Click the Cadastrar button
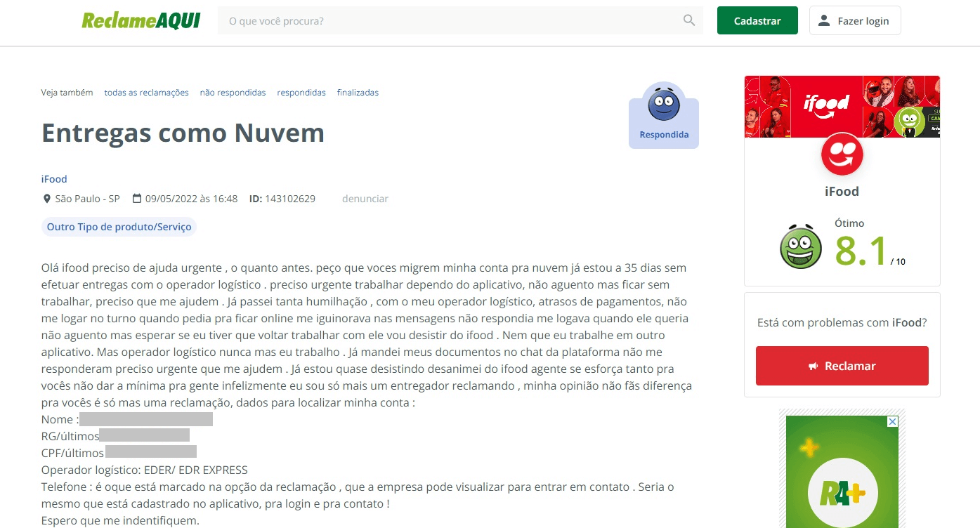Image resolution: width=980 pixels, height=528 pixels. tap(757, 20)
